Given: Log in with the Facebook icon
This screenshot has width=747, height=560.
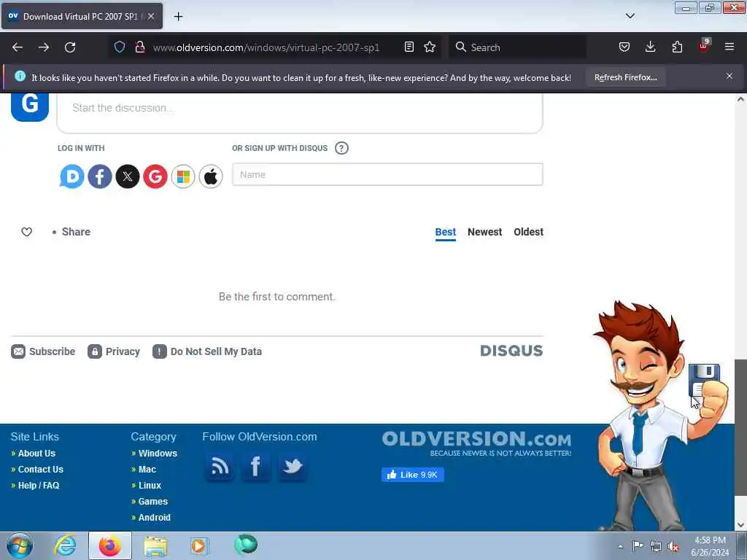Looking at the screenshot, I should (x=99, y=176).
